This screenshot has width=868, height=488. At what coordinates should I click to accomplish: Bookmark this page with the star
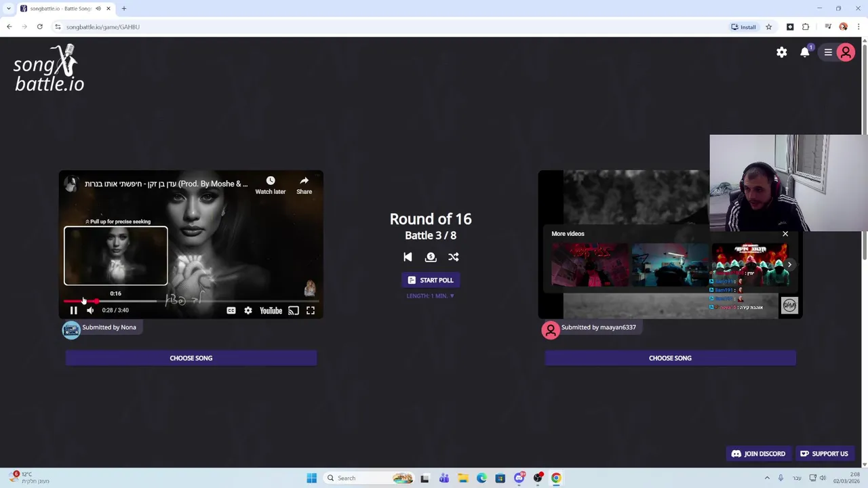click(768, 27)
